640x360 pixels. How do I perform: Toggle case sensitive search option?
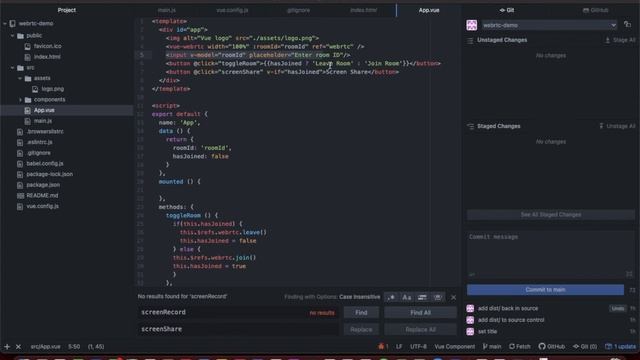[x=407, y=297]
